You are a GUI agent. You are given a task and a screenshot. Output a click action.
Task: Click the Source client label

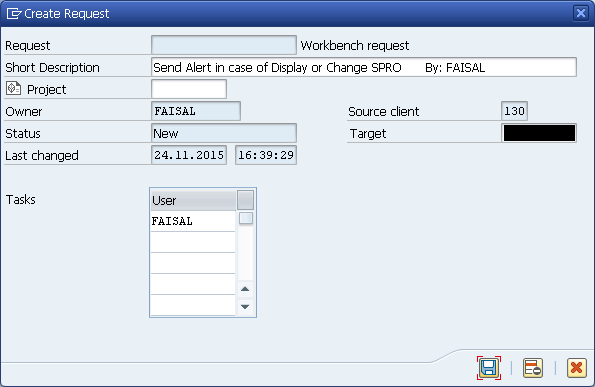[384, 112]
